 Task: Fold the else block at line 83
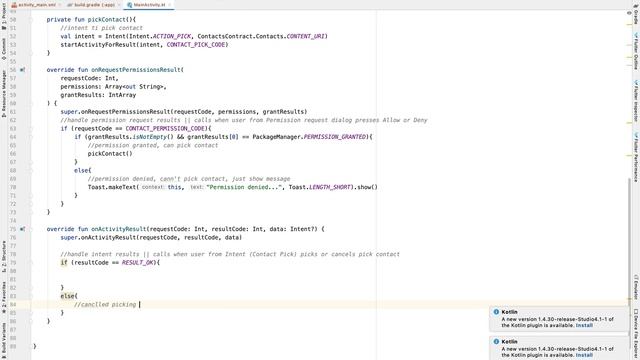(x=30, y=296)
